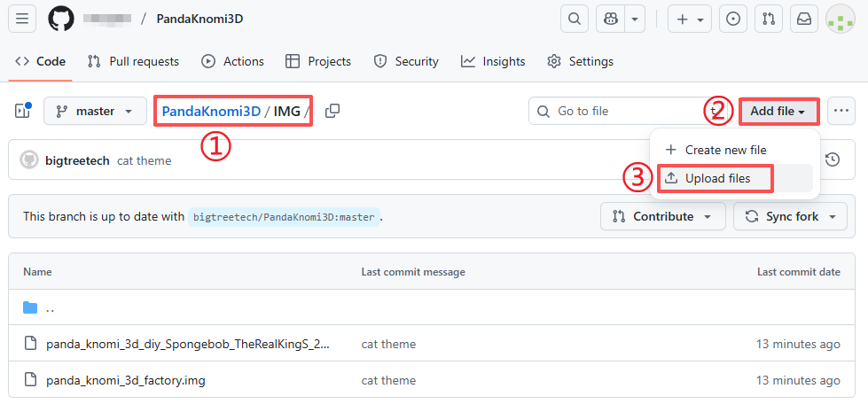868x404 pixels.
Task: Open the Add file dropdown
Action: (x=778, y=112)
